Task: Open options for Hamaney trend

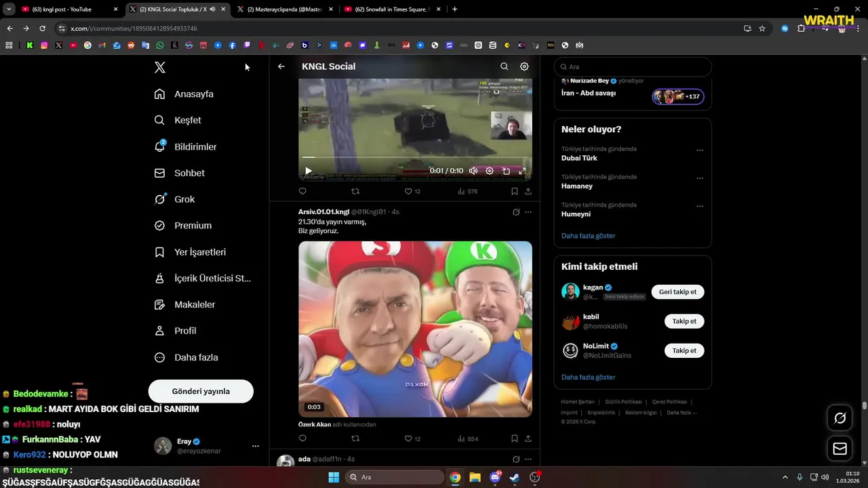Action: (700, 178)
